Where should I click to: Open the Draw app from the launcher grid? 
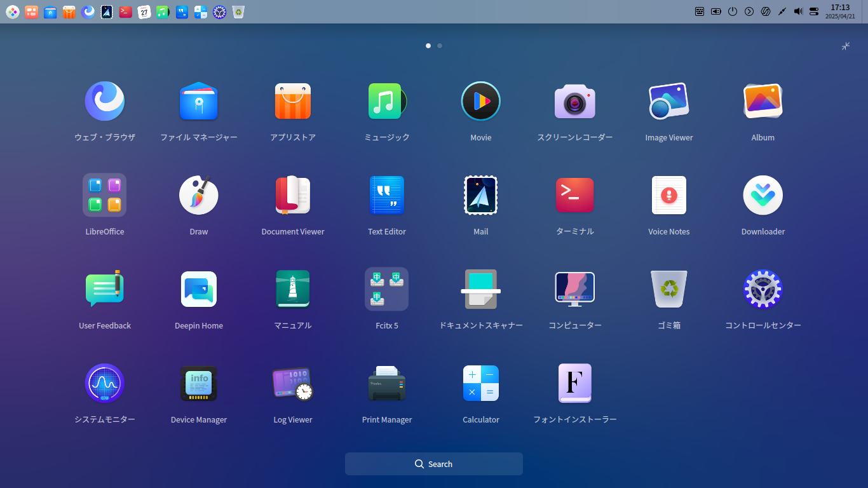point(199,196)
